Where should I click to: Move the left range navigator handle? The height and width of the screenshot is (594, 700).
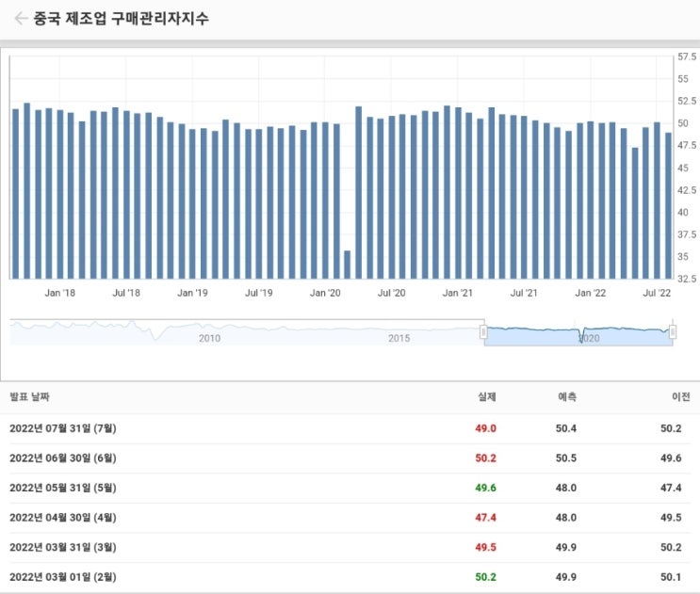[483, 331]
